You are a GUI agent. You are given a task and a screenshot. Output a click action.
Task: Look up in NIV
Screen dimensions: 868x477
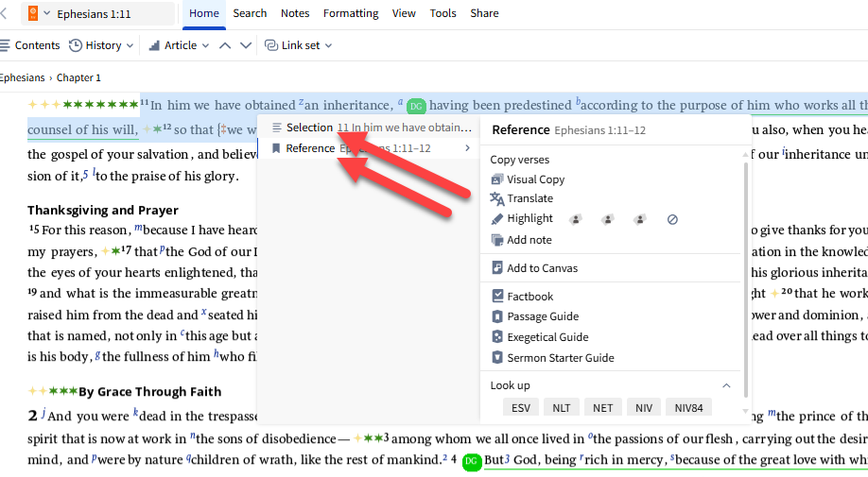[x=644, y=408]
